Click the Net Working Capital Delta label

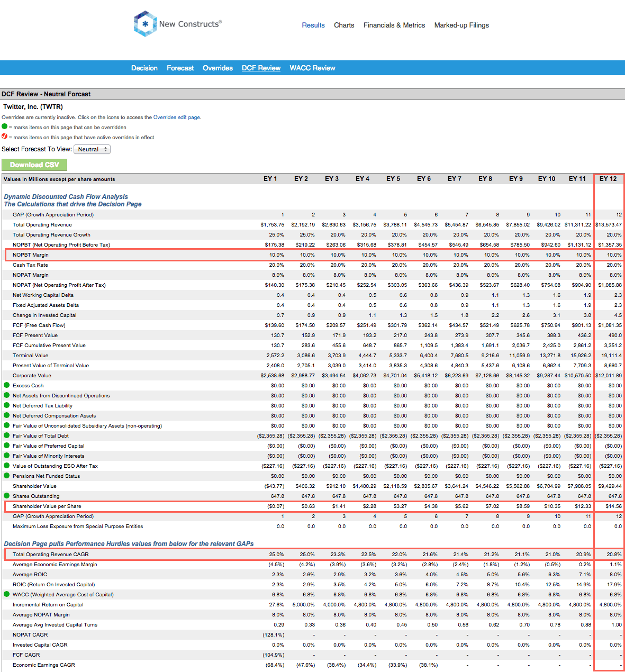click(43, 295)
